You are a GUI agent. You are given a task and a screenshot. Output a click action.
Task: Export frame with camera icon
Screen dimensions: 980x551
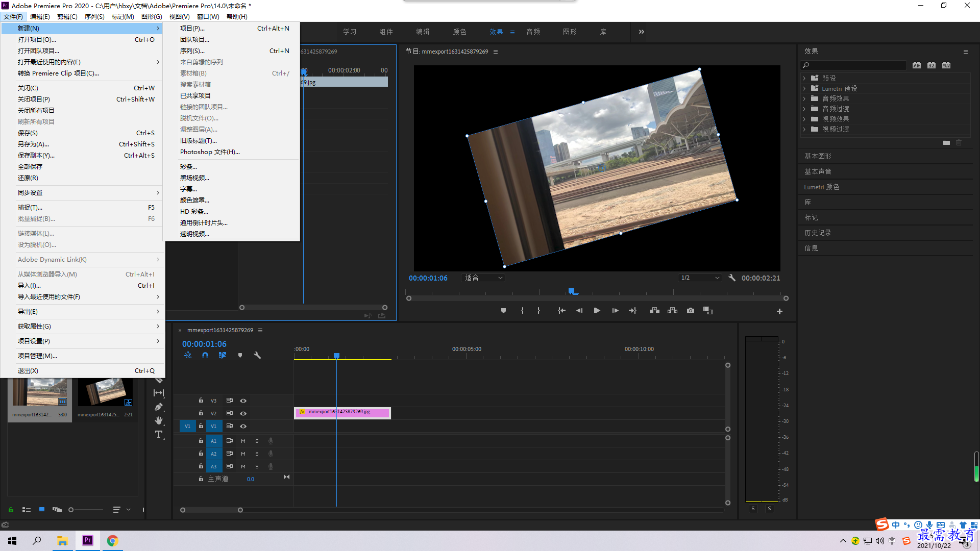click(x=691, y=311)
